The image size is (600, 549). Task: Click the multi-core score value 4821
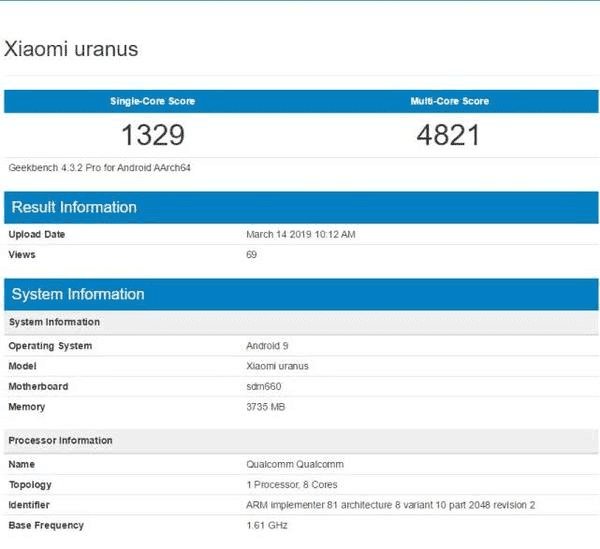click(449, 135)
